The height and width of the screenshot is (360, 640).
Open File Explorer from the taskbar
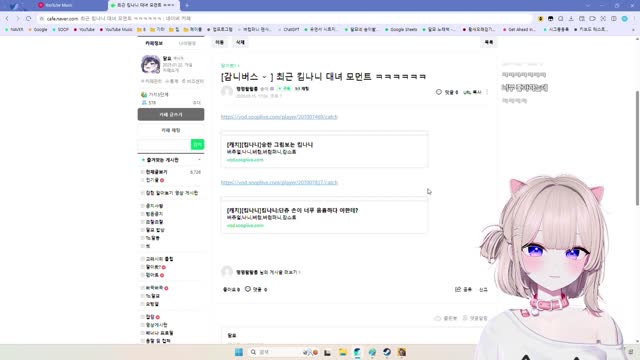click(x=342, y=352)
